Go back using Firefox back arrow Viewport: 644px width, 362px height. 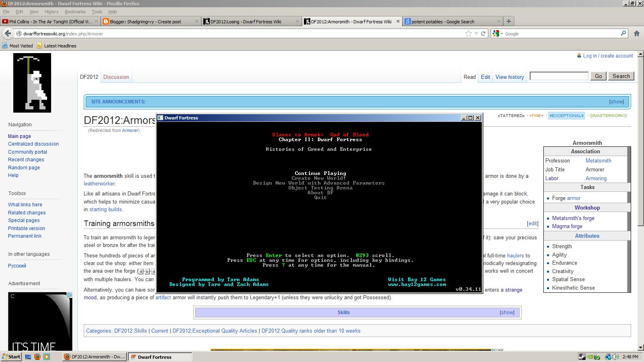click(x=8, y=33)
